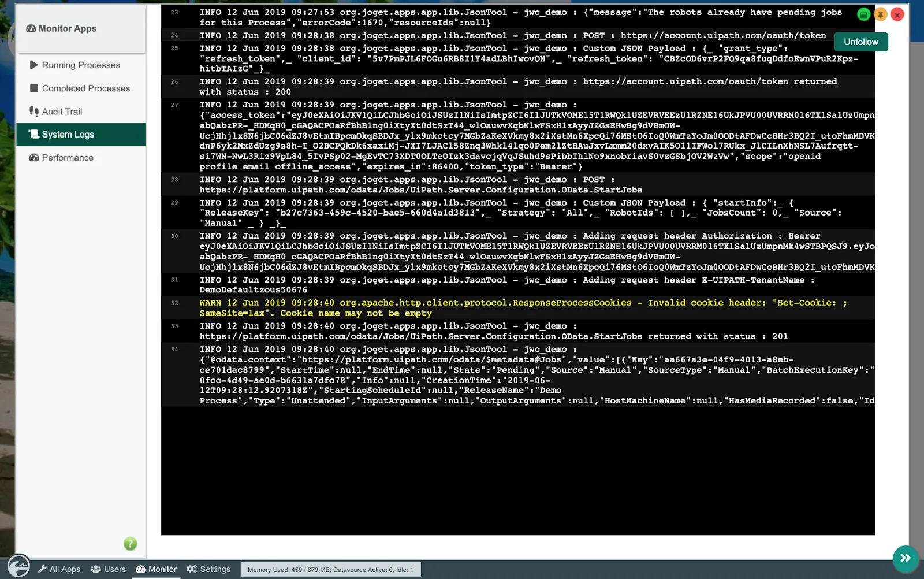Close the admin panel with the red button
This screenshot has width=924, height=579.
[x=897, y=14]
